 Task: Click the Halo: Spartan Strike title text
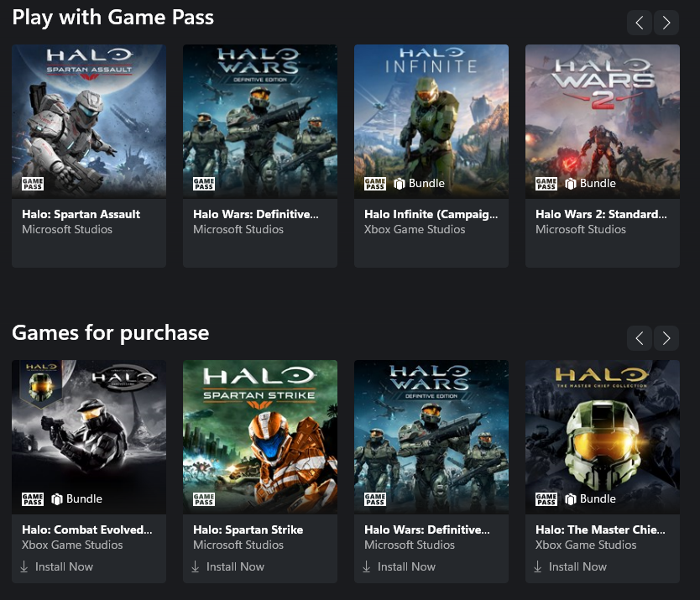click(x=248, y=530)
